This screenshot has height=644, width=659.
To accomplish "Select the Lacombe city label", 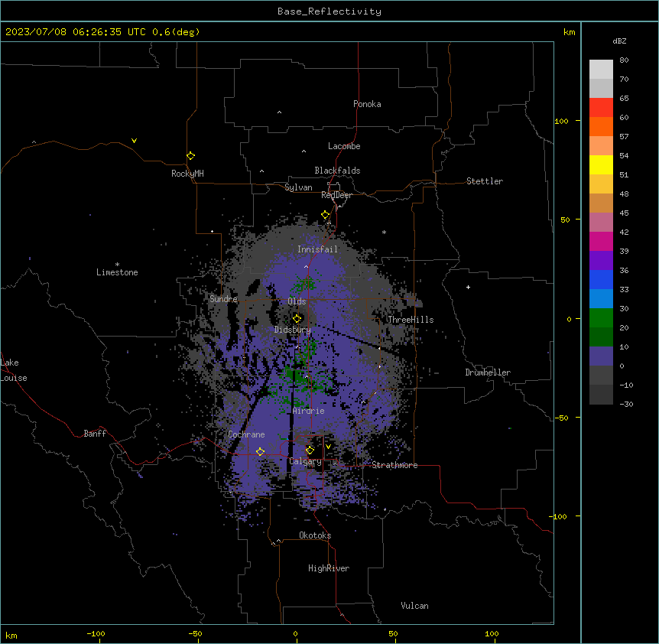I will pos(344,146).
